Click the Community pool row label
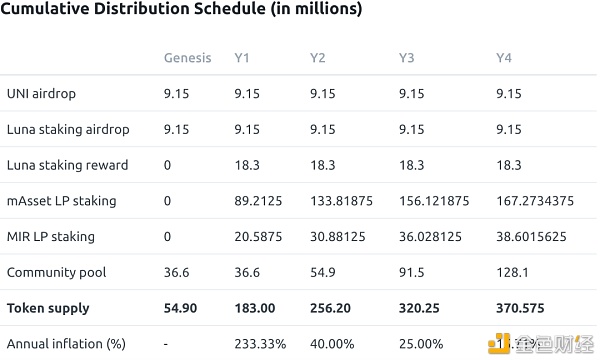Screen dimensions: 600x360 tap(57, 272)
